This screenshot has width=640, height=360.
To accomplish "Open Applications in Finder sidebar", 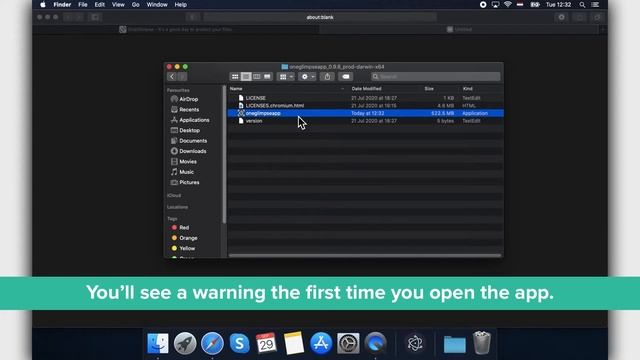I will pyautogui.click(x=190, y=120).
